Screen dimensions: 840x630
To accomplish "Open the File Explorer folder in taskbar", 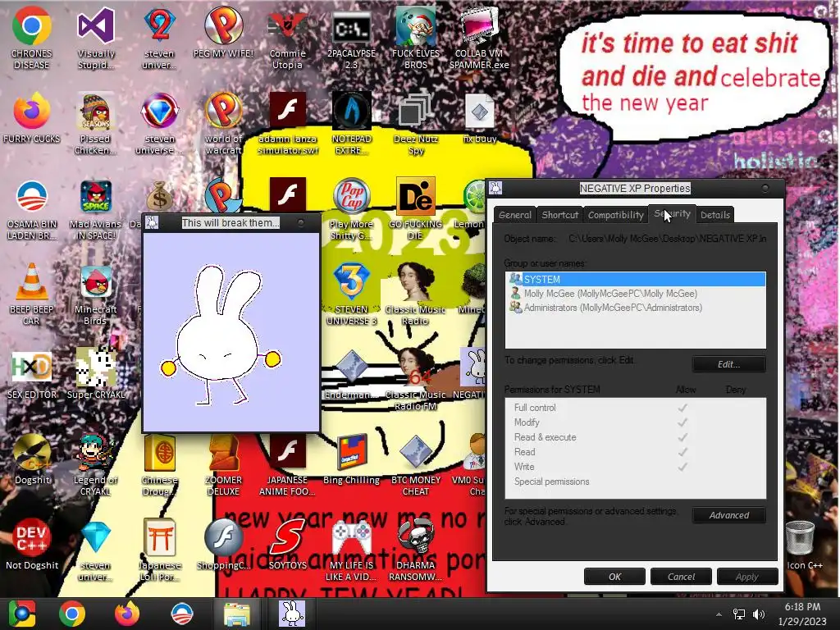I will pyautogui.click(x=236, y=614).
